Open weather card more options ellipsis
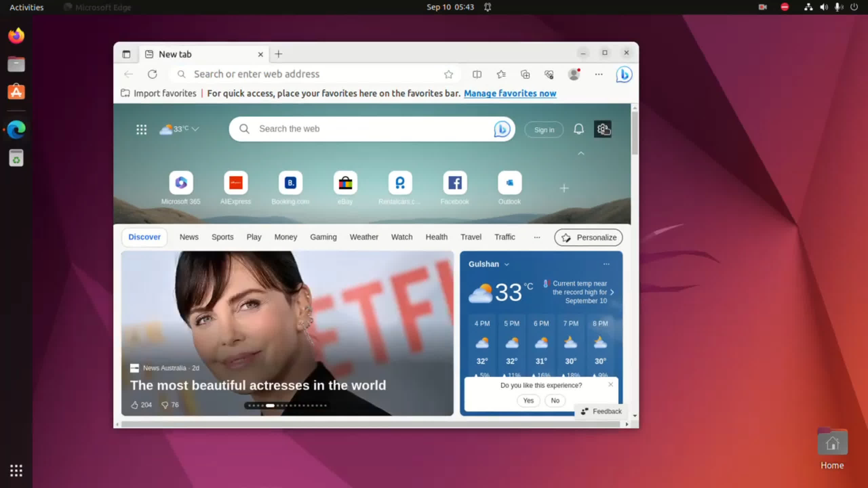Viewport: 868px width, 488px height. [x=606, y=264]
